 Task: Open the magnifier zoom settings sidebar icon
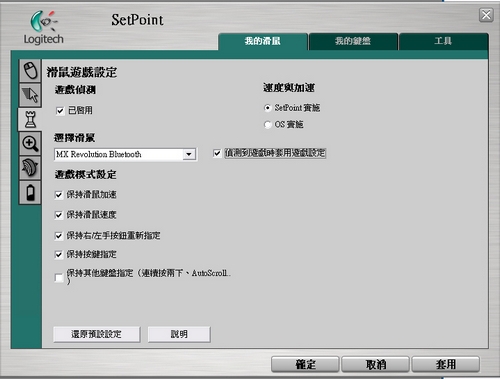(x=30, y=144)
